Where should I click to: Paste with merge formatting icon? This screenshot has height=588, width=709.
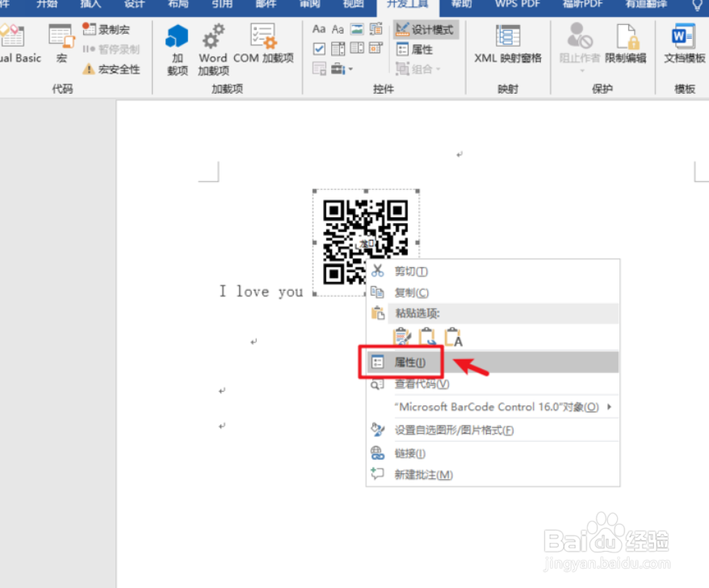tap(427, 338)
